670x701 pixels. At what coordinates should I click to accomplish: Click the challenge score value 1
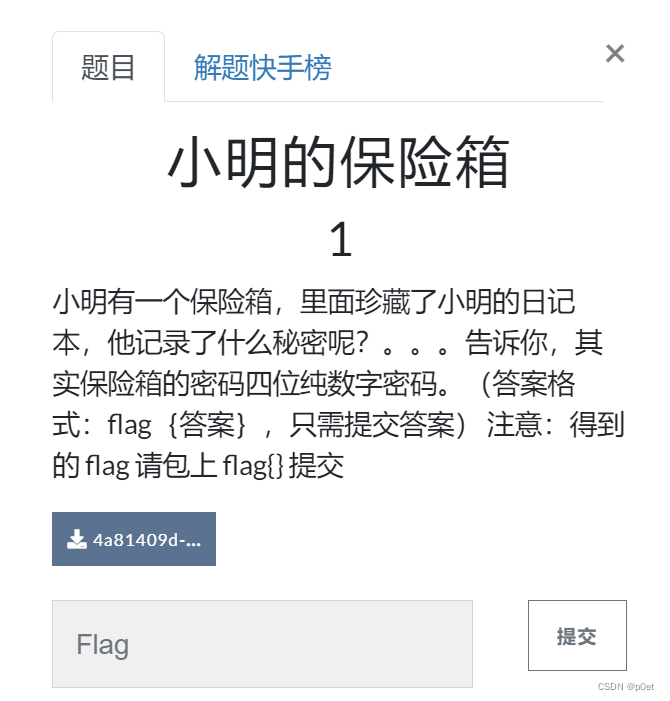[341, 240]
